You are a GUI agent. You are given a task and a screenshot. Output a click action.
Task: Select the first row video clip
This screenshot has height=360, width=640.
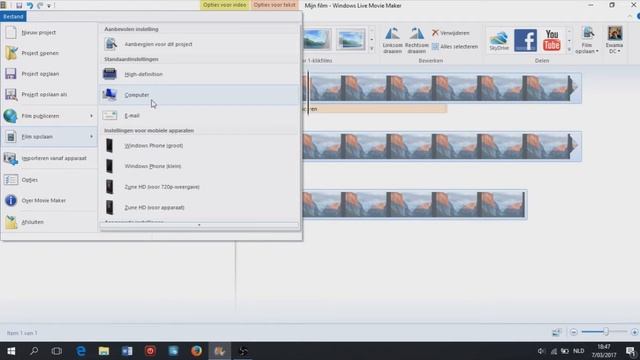[442, 88]
